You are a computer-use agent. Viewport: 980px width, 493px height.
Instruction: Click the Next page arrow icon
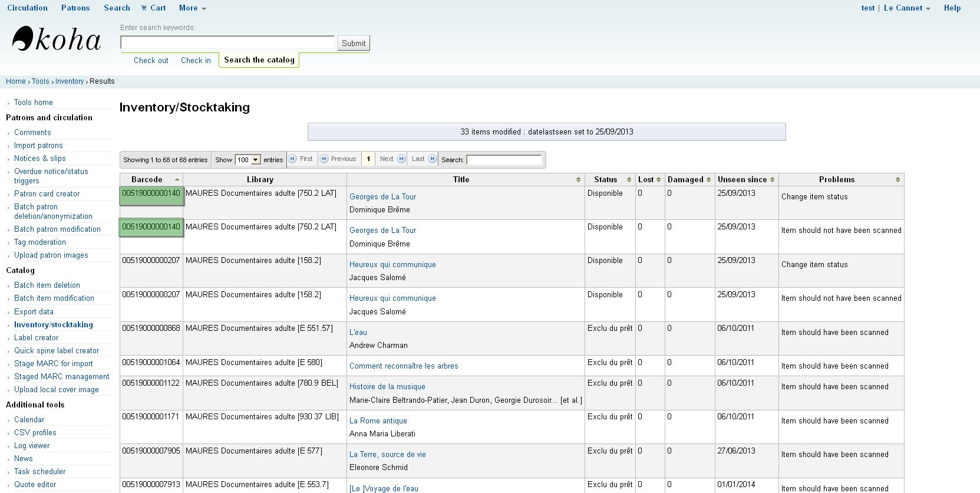click(x=401, y=159)
